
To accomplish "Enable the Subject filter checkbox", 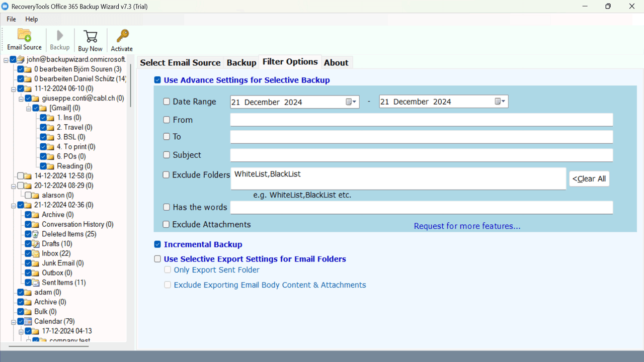I will click(x=167, y=155).
